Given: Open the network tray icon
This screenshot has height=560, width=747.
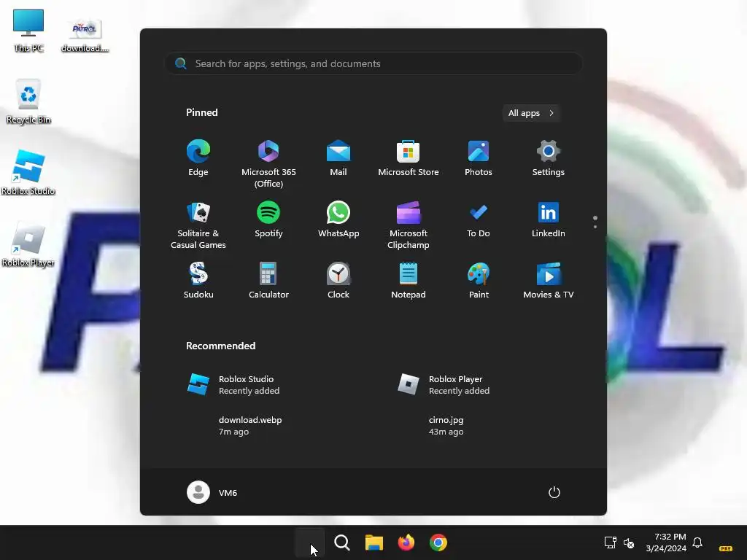Looking at the screenshot, I should pos(611,542).
